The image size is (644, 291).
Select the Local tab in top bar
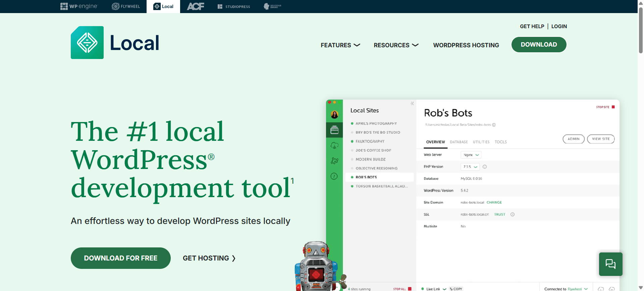(x=163, y=6)
